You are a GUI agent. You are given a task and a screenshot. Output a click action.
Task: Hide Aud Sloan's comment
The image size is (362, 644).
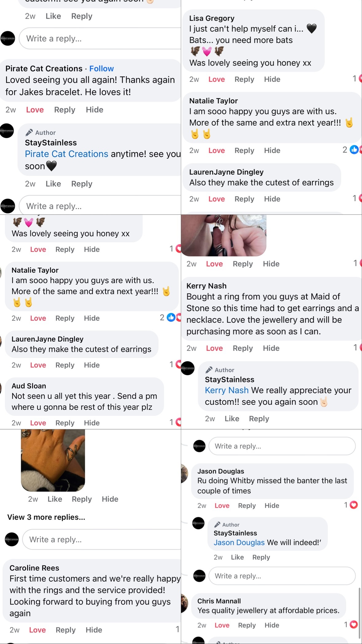[x=92, y=423]
